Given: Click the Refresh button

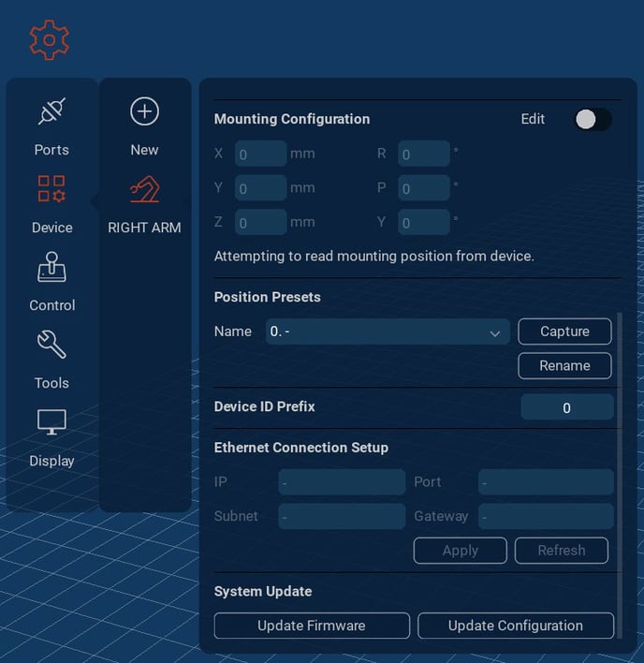Looking at the screenshot, I should point(562,551).
